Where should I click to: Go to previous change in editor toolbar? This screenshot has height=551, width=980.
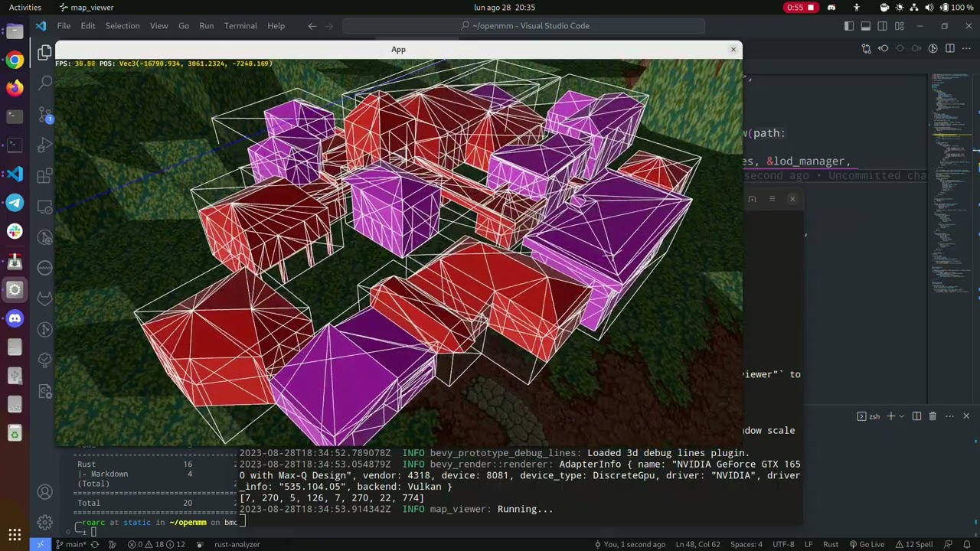pos(883,48)
